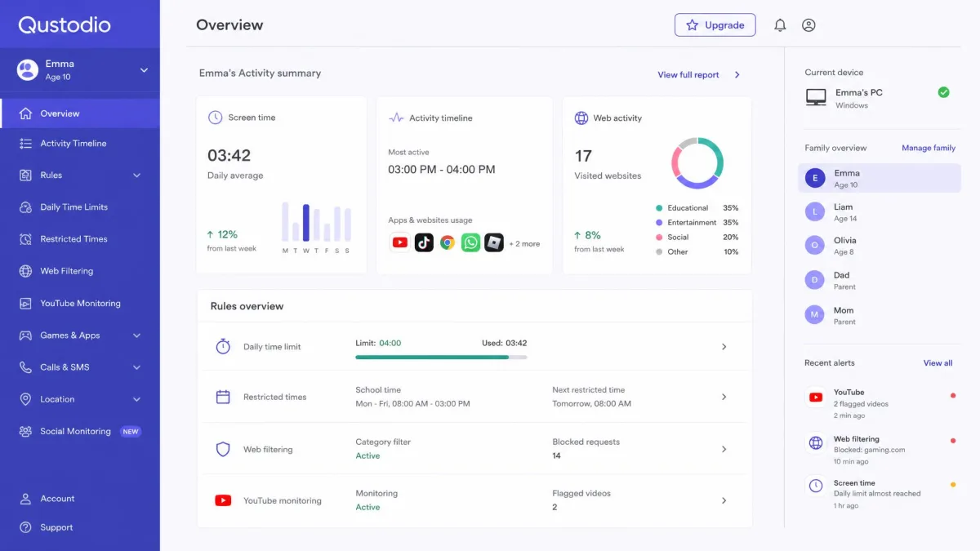980x551 pixels.
Task: Click the Activity timeline pulse icon
Action: [396, 118]
